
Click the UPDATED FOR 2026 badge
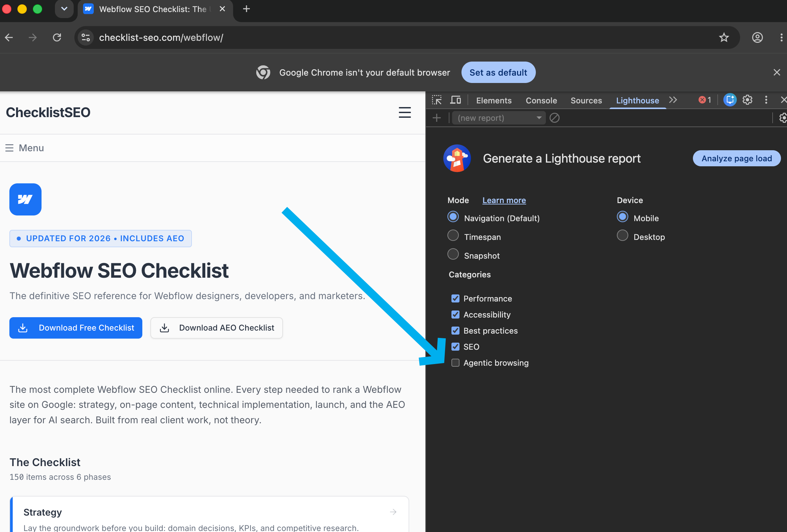(100, 239)
